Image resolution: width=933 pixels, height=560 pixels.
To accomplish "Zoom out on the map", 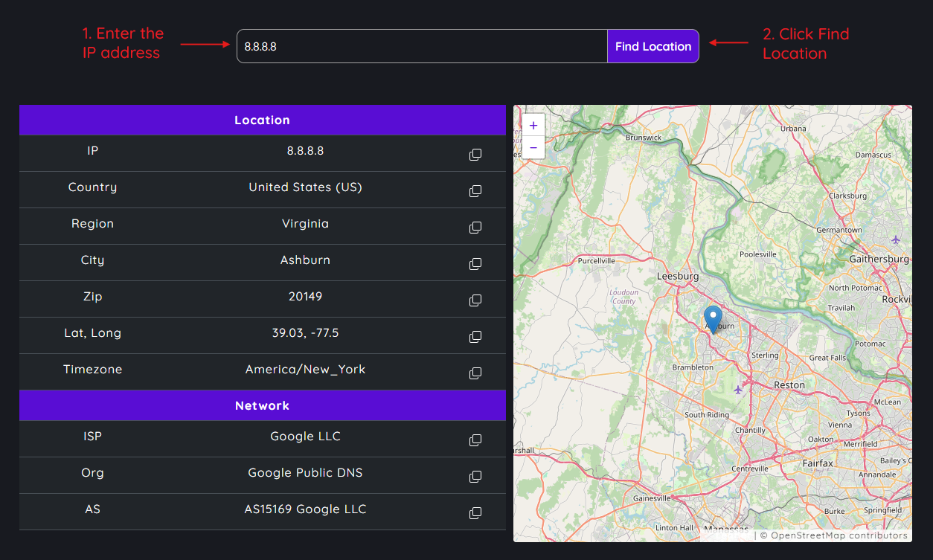I will click(x=533, y=147).
